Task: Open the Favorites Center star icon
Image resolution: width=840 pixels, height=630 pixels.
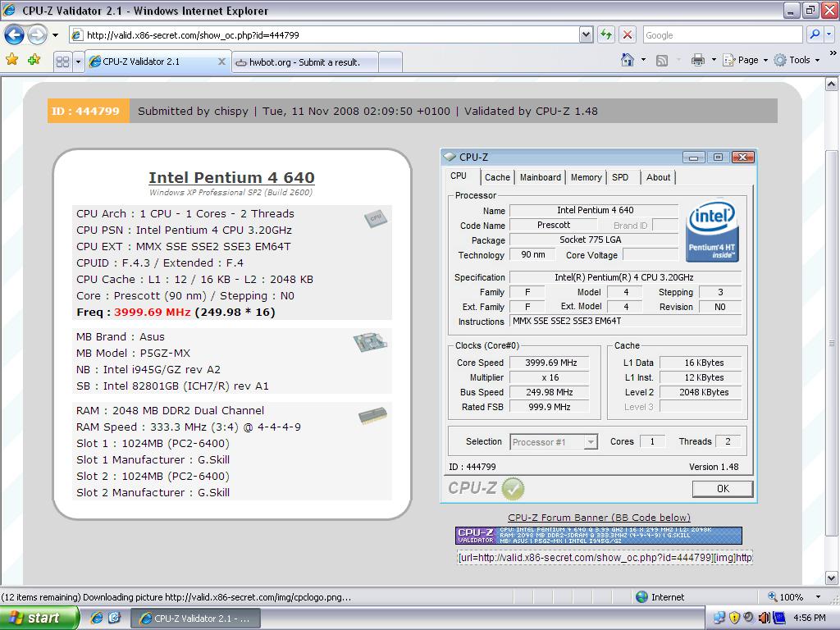Action: click(11, 60)
